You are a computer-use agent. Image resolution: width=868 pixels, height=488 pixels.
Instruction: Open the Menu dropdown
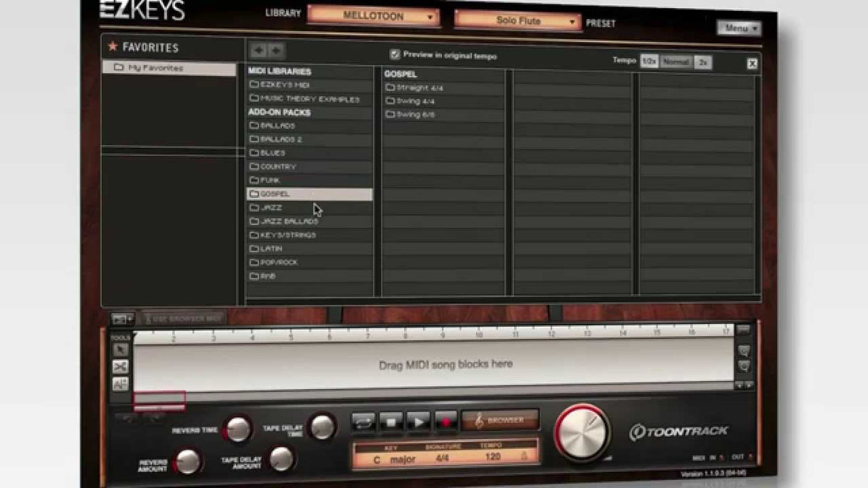pyautogui.click(x=739, y=28)
